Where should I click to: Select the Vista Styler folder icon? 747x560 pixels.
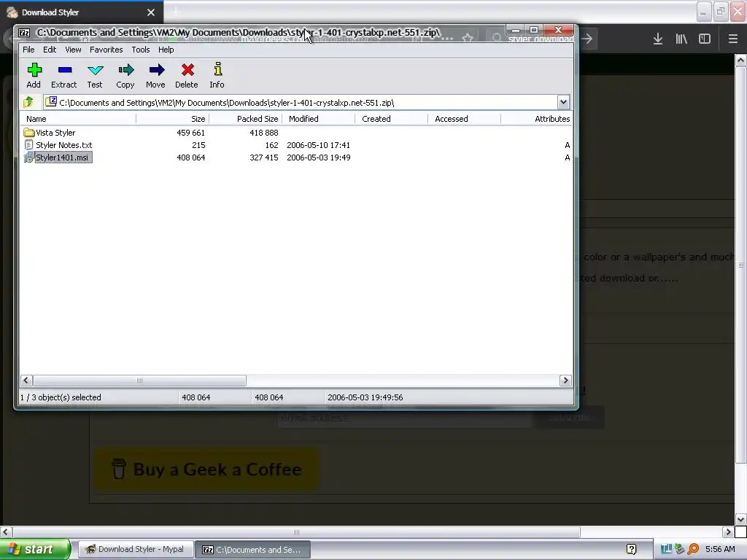click(29, 133)
